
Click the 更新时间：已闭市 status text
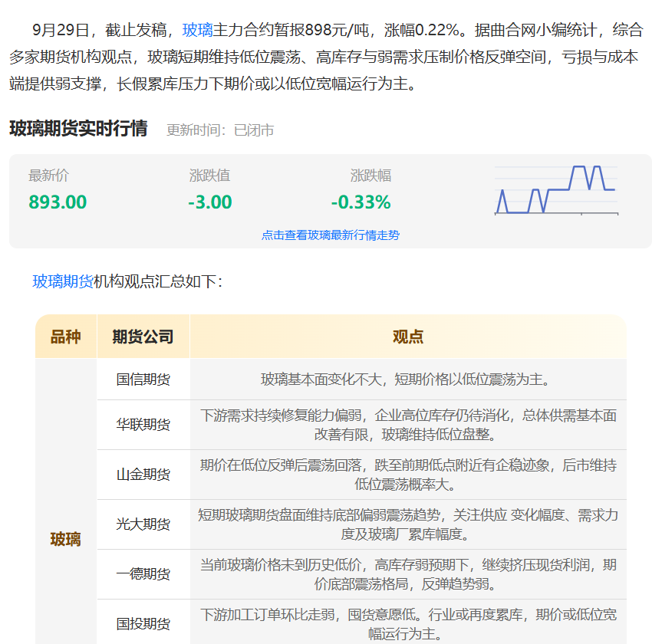(220, 130)
